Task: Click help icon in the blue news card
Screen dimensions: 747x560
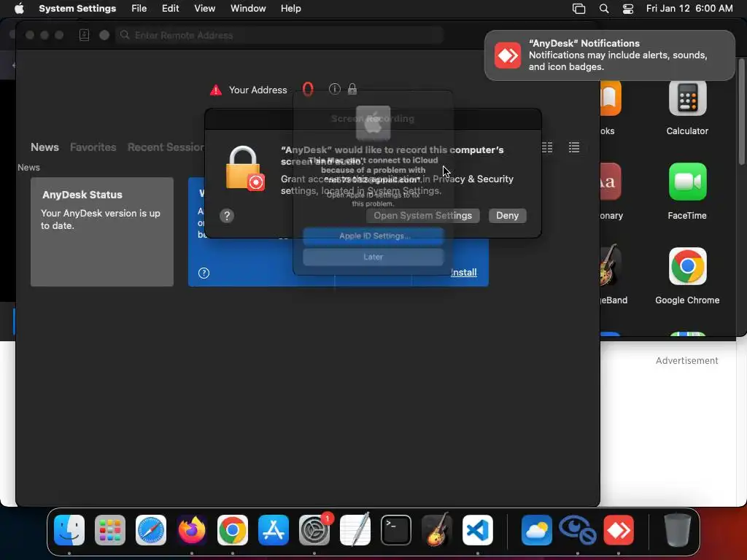Action: pos(204,273)
